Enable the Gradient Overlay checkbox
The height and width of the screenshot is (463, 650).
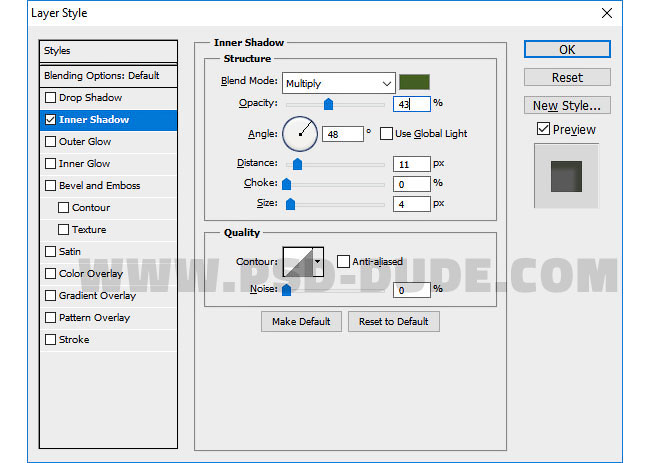coord(50,296)
